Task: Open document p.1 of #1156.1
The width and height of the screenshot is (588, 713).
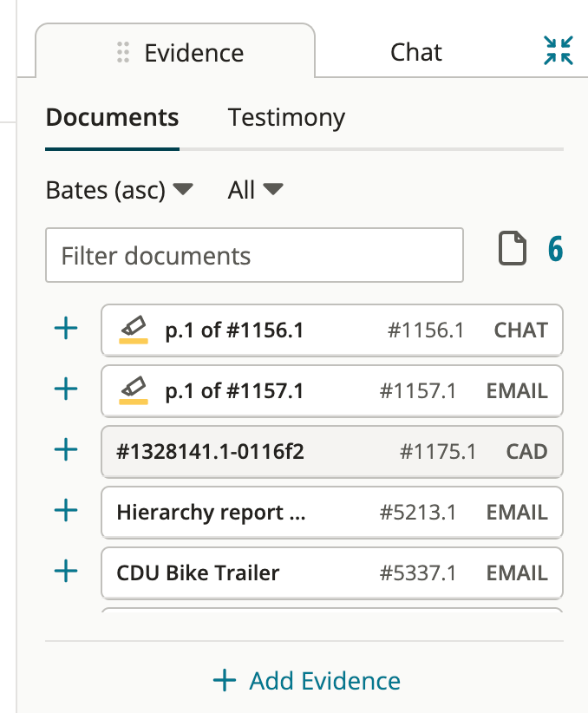Action: click(x=332, y=330)
